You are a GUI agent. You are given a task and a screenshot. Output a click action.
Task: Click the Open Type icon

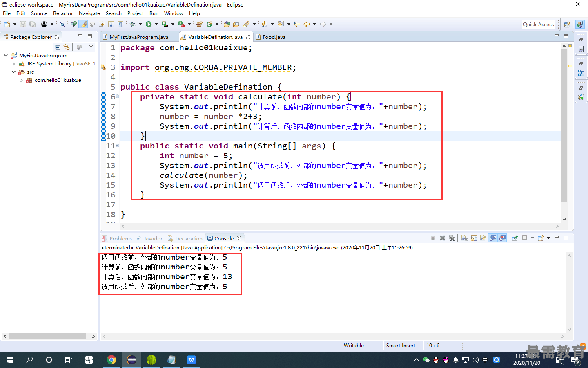(x=227, y=25)
